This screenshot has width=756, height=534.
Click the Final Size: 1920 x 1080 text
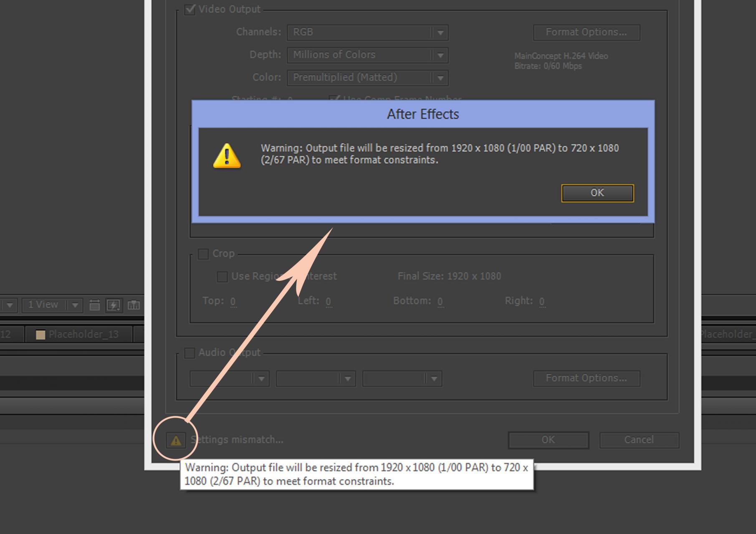pyautogui.click(x=449, y=276)
